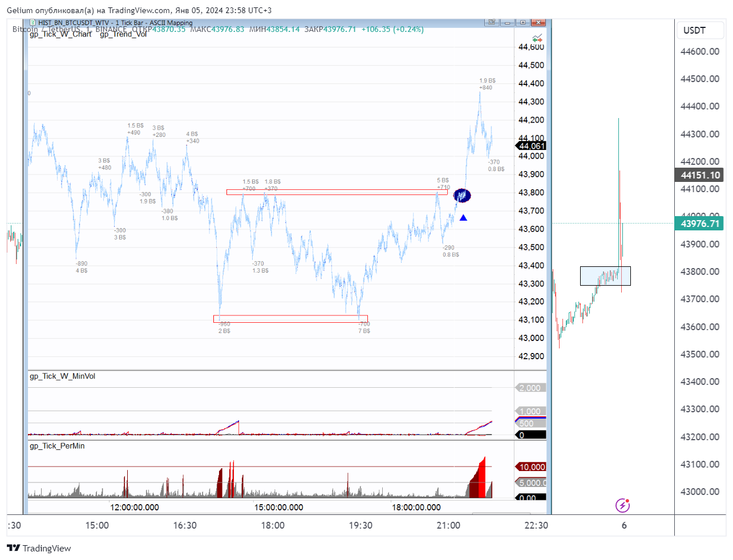
Task: Click the 15:00:00.000 inner time label
Action: point(278,507)
